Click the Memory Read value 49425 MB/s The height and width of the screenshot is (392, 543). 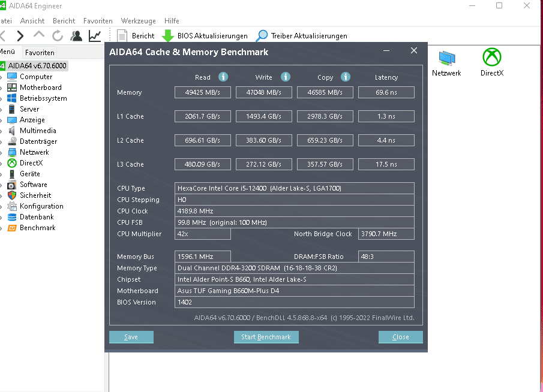pos(203,92)
